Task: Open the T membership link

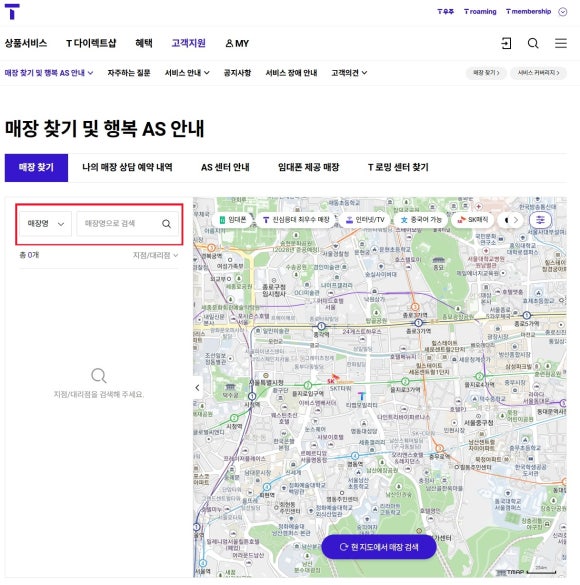Action: 528,12
